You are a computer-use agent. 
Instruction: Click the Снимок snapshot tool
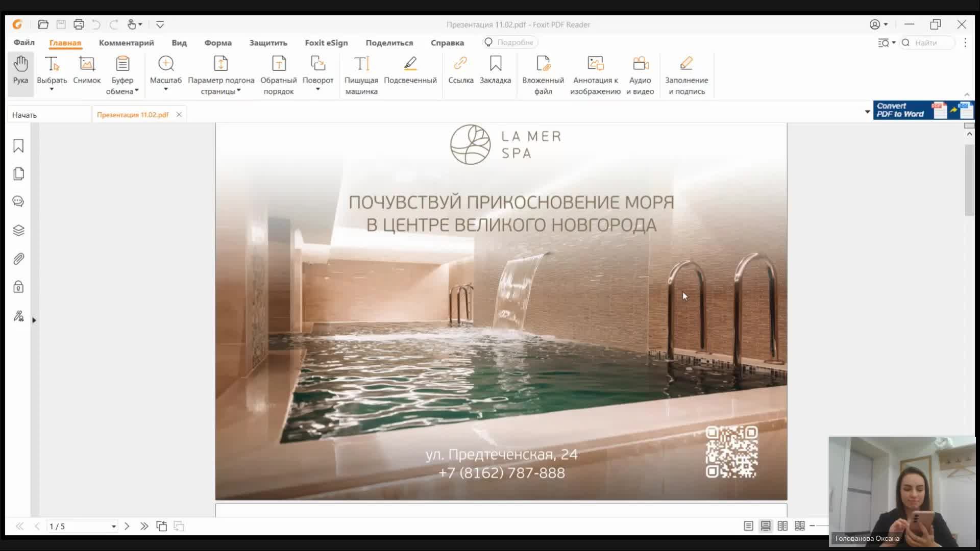[87, 69]
